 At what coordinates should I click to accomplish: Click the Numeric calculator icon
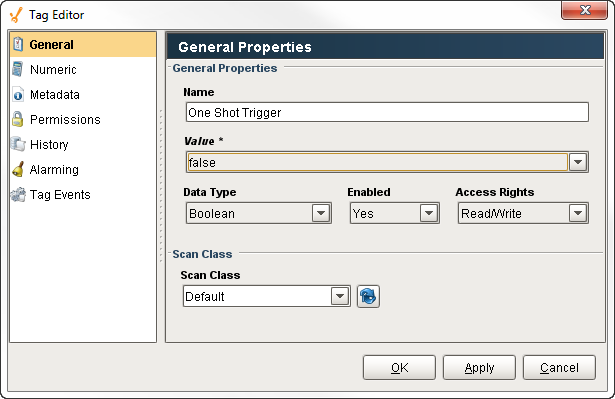coord(18,69)
